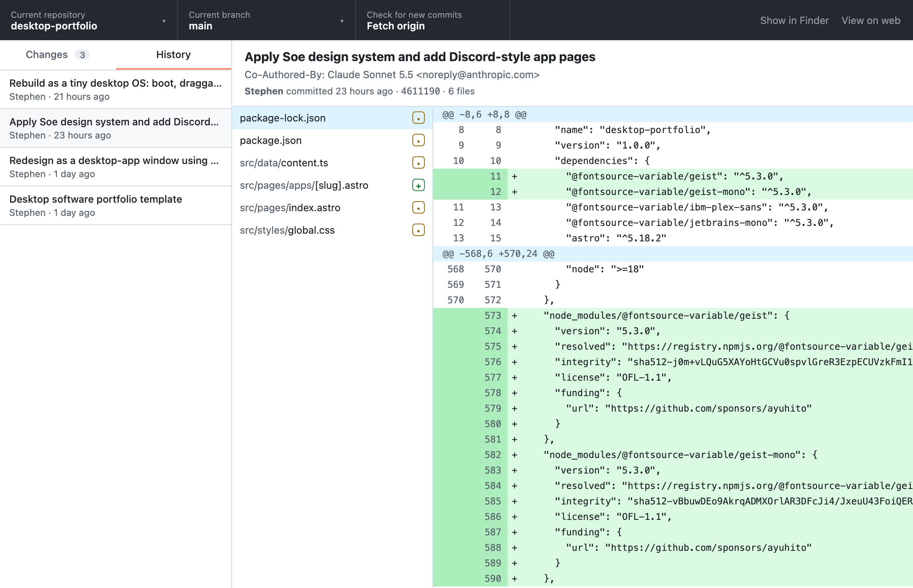The image size is (913, 588).
Task: Click the modified status icon for package-lock.json
Action: 418,118
